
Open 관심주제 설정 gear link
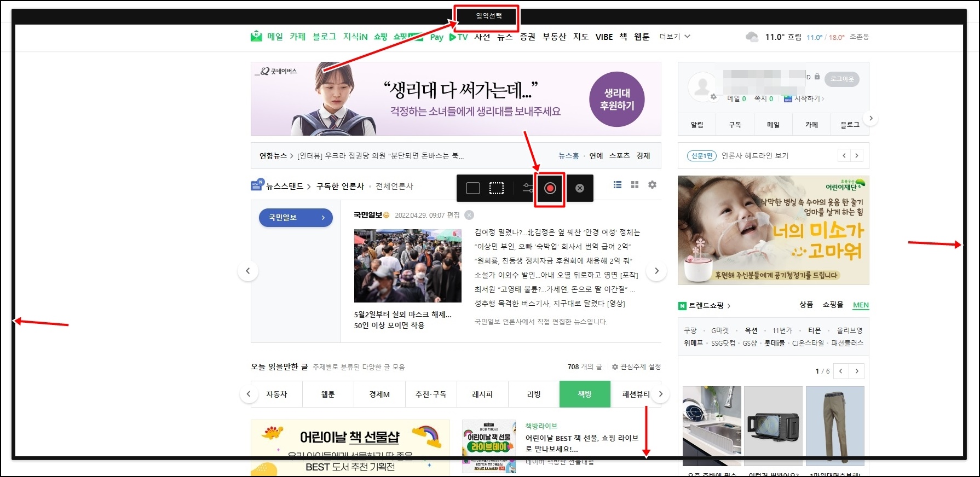pos(636,367)
